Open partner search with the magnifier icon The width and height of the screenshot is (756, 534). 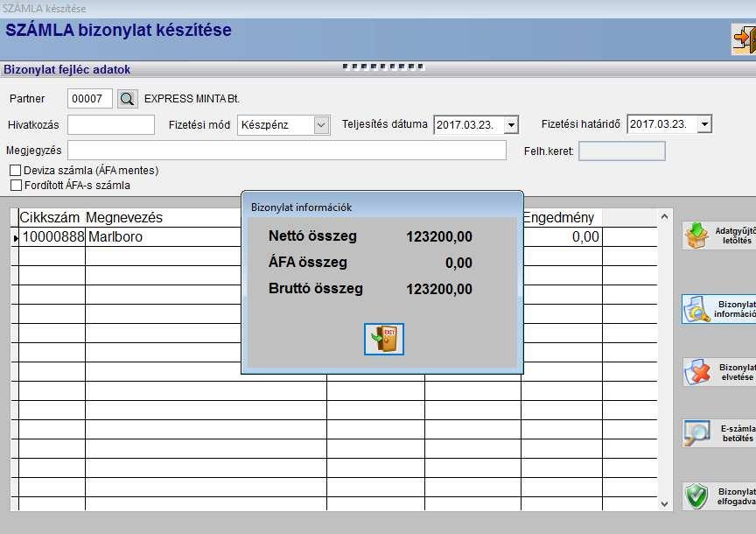pyautogui.click(x=127, y=99)
